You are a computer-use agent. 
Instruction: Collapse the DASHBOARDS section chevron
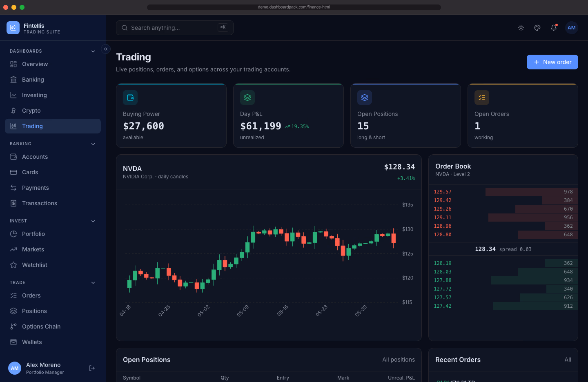click(x=93, y=51)
